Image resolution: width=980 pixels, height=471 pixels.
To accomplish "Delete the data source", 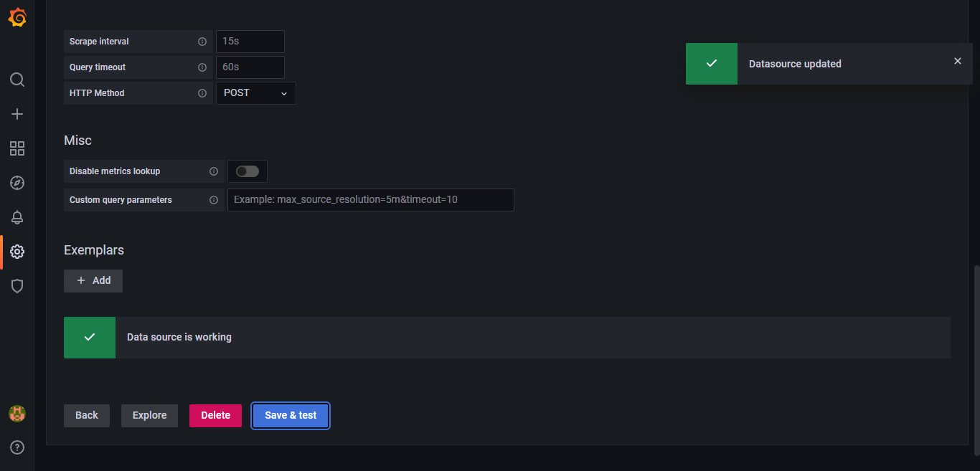I will pyautogui.click(x=215, y=416).
